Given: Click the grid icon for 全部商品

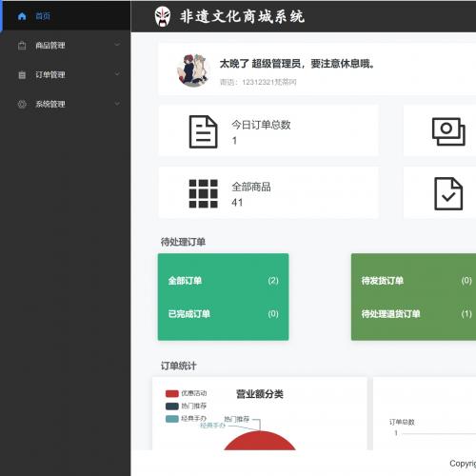Looking at the screenshot, I should point(203,193).
